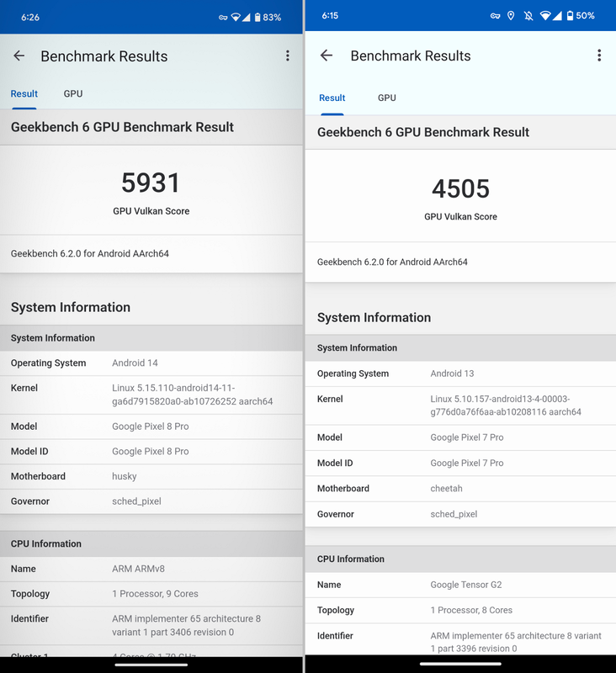616x673 pixels.
Task: Tap ARM ARMv8 CPU name
Action: coord(138,570)
